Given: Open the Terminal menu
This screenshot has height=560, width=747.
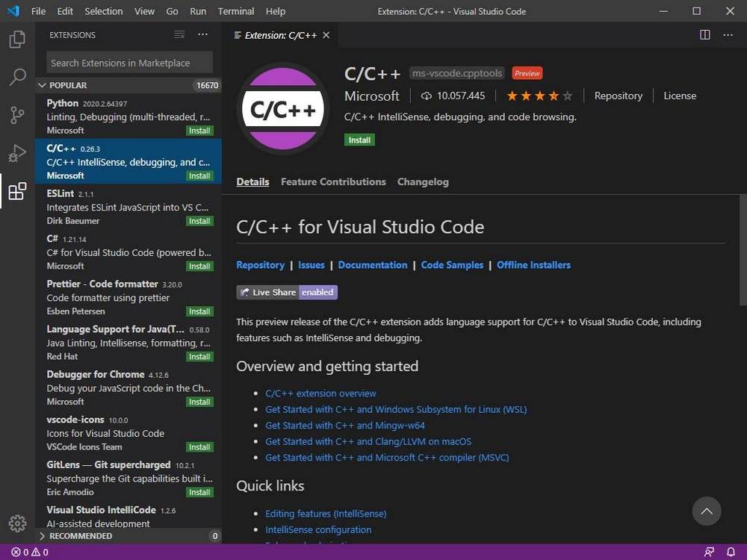Looking at the screenshot, I should (x=235, y=11).
